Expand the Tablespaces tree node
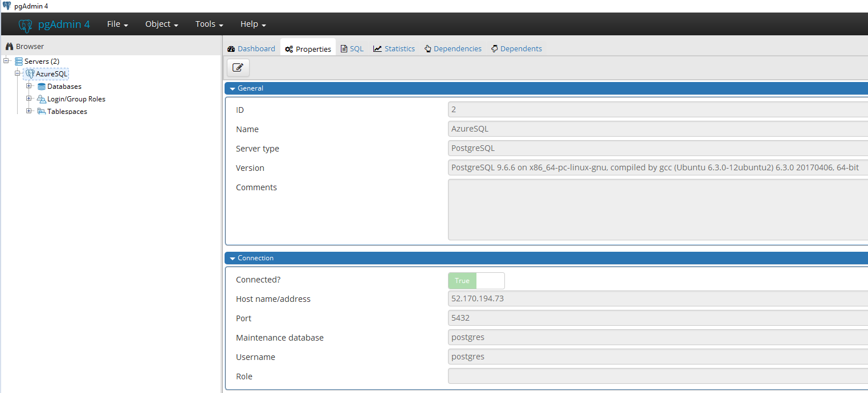The width and height of the screenshot is (868, 393). [x=29, y=111]
